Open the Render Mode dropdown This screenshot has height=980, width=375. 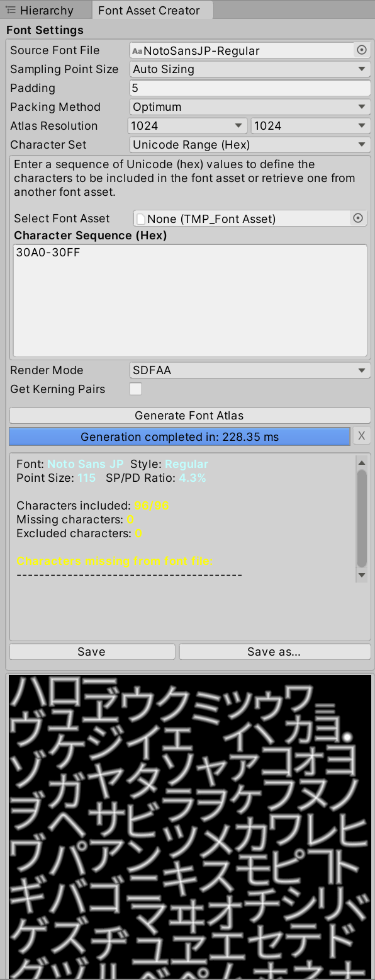click(x=250, y=370)
